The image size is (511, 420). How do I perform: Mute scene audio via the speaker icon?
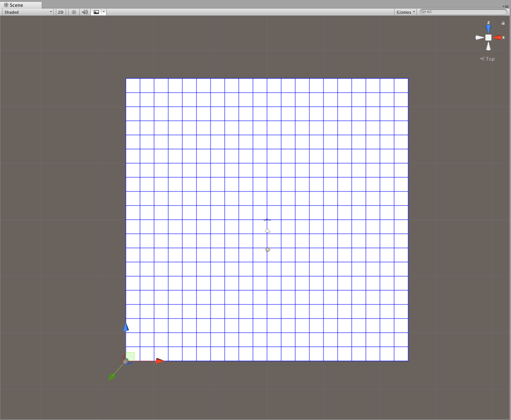[84, 12]
